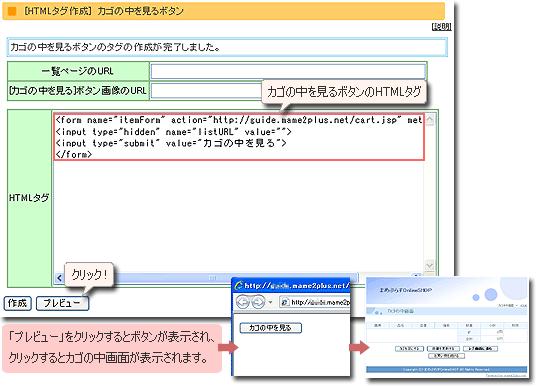Click the cart screen thumbnail
Image resolution: width=538 pixels, height=386 pixels.
point(447,327)
